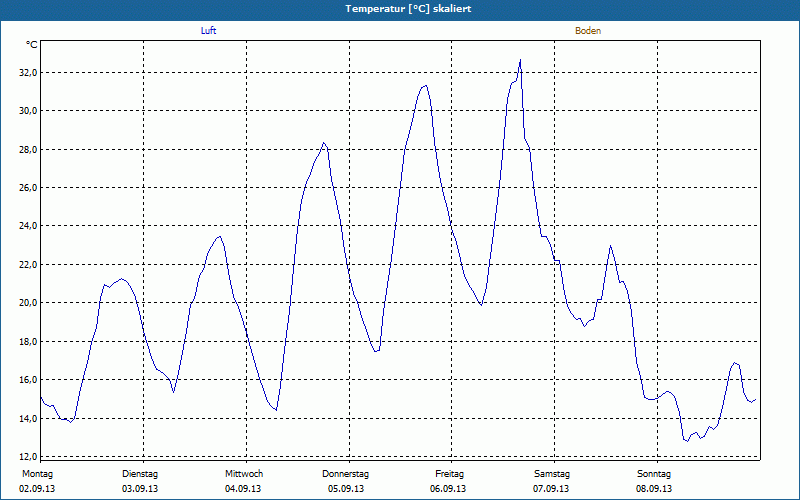
Task: Click the 12,0 axis value
Action: coord(28,456)
